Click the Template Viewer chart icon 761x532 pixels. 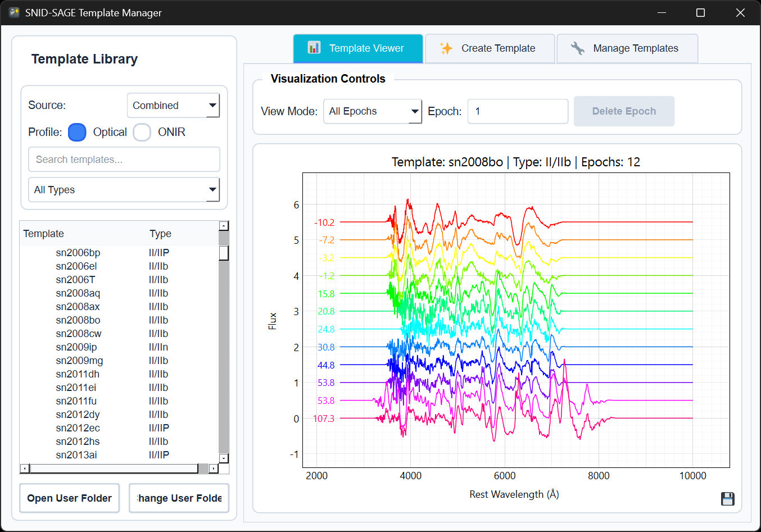tap(314, 48)
